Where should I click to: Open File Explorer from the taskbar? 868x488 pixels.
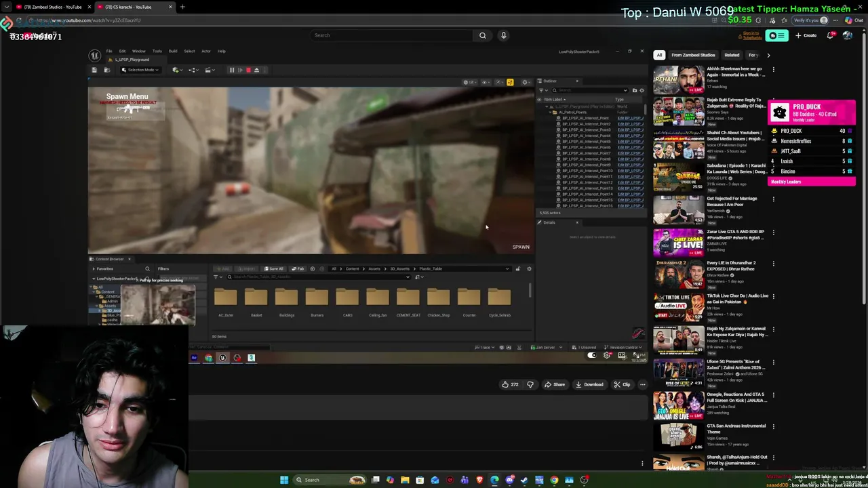pos(405,480)
